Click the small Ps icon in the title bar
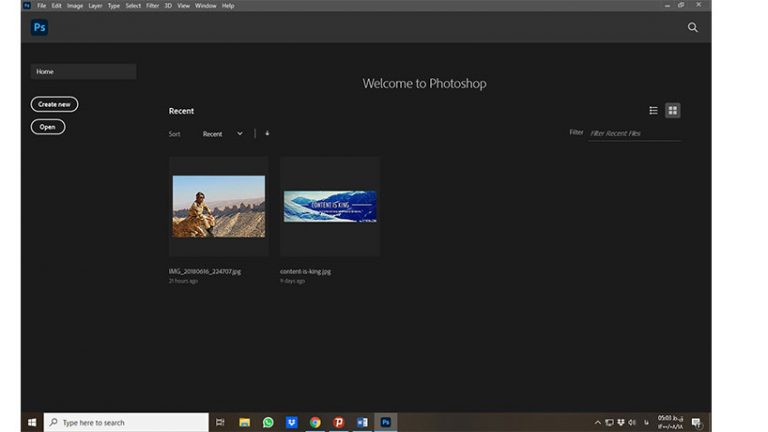Viewport: 768px width, 432px height. [x=27, y=5]
